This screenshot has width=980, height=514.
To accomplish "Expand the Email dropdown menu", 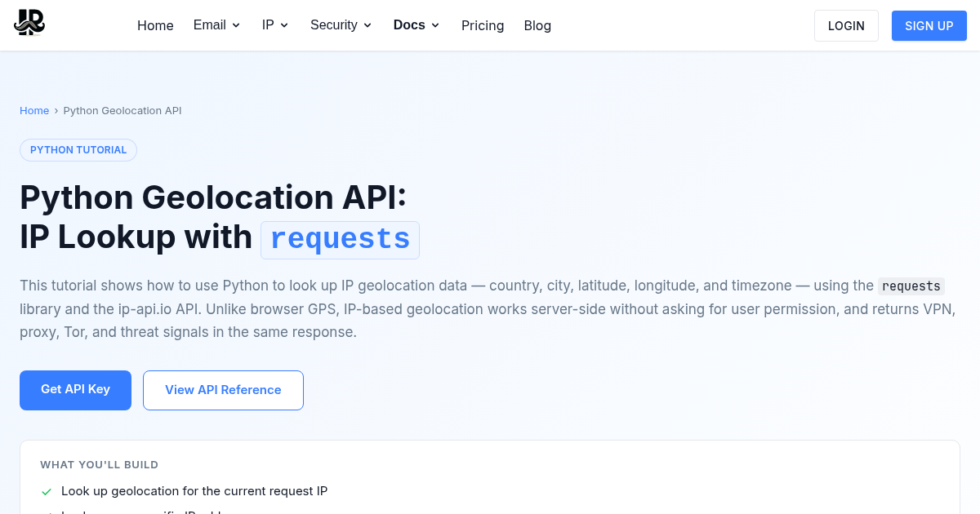I will coord(217,25).
